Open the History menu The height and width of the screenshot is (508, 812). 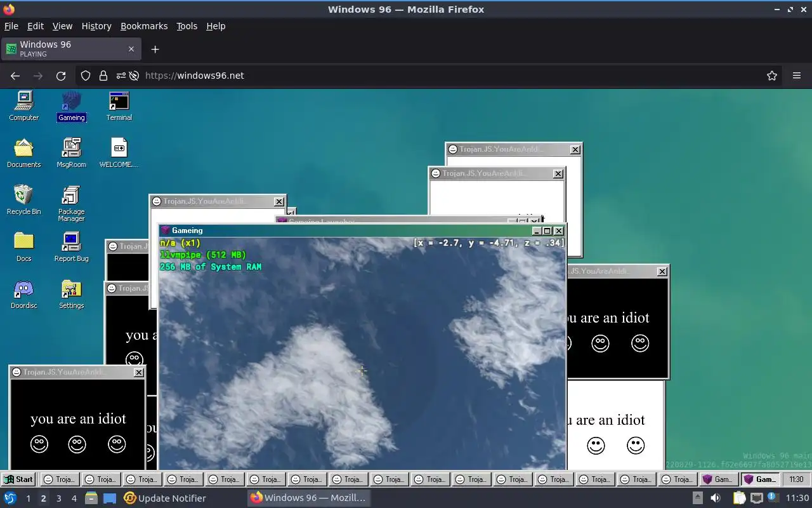[96, 26]
